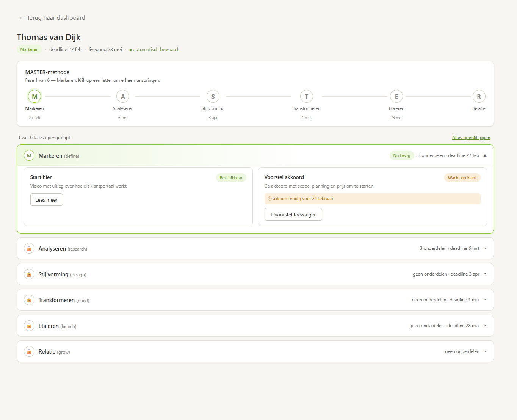Click the E Etaleren step circle
The image size is (517, 420).
(x=396, y=96)
